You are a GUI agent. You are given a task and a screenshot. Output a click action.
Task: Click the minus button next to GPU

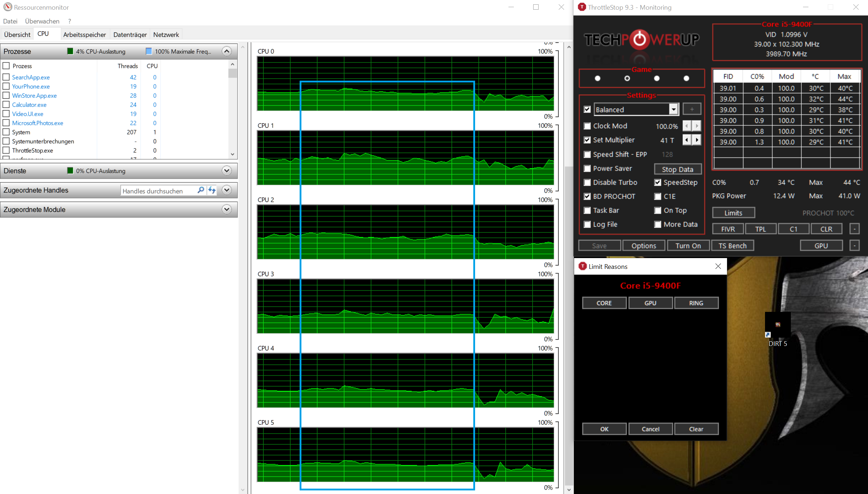coord(854,246)
